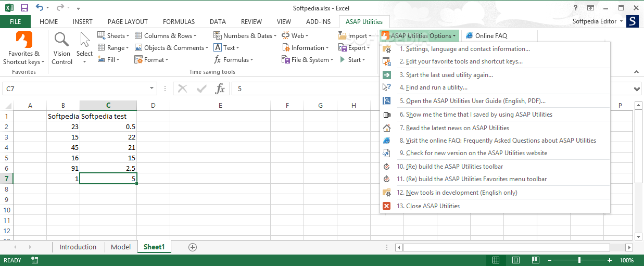Image resolution: width=644 pixels, height=266 pixels.
Task: Click the Page Layout view icon
Action: click(x=515, y=260)
